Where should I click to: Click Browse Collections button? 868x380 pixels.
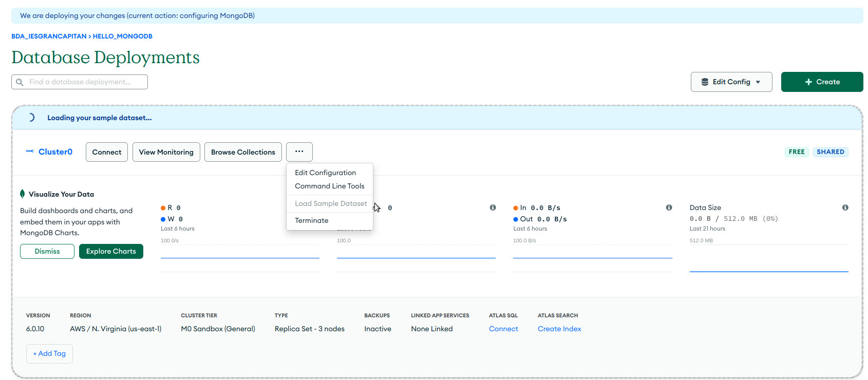pos(243,152)
